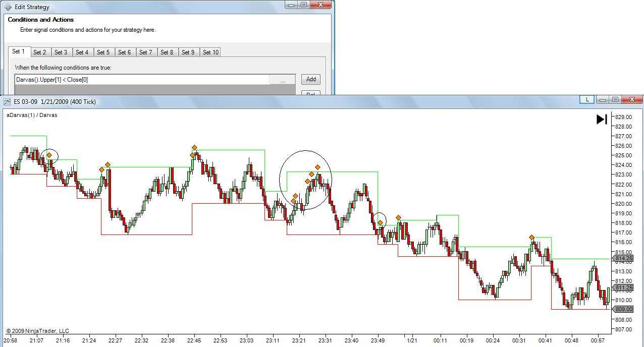Screen dimensions: 644x347
Task: Click the 809.00 price marker on axis
Action: pos(623,309)
